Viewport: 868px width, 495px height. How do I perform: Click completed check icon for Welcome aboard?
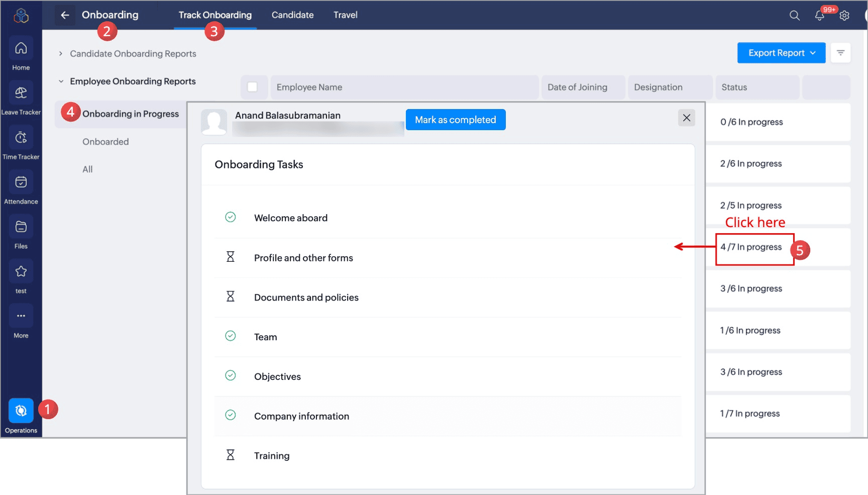tap(231, 217)
